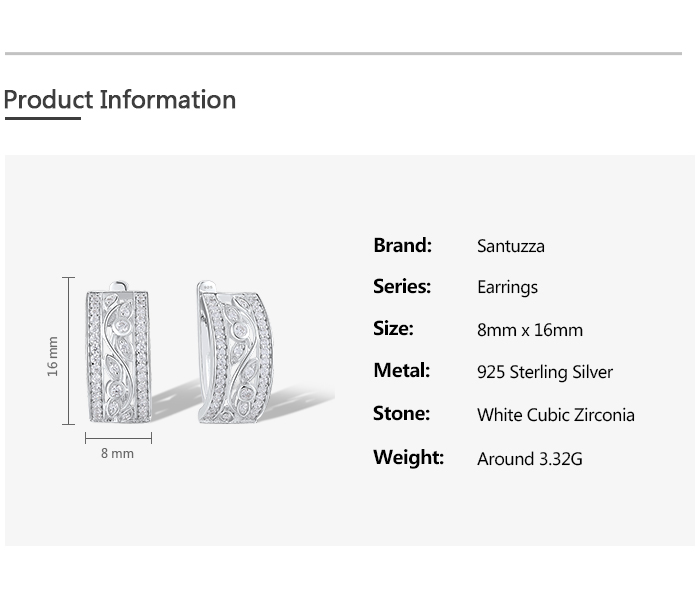Click the Santuzza brand name
Image resolution: width=700 pixels, height=596 pixels.
pos(510,247)
